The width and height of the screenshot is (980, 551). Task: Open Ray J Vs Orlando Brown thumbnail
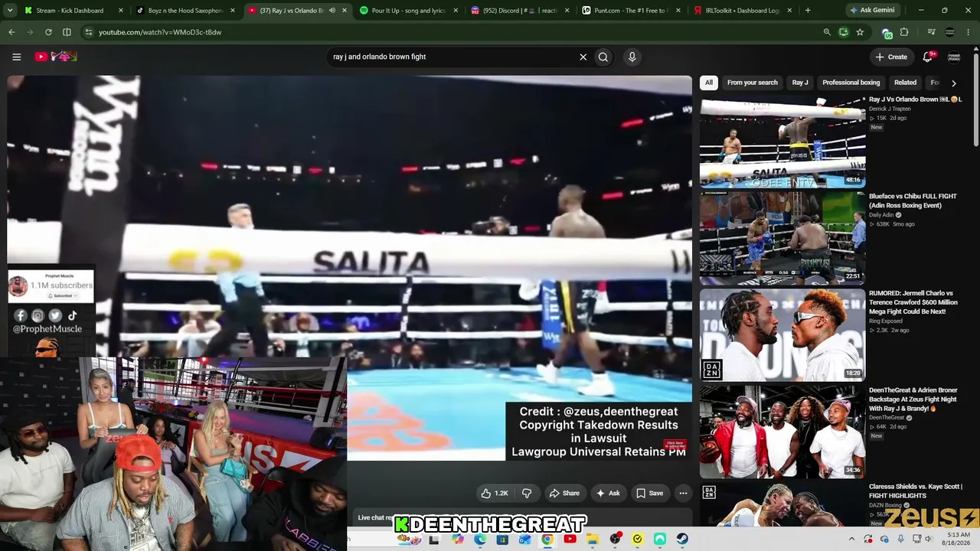tap(782, 142)
